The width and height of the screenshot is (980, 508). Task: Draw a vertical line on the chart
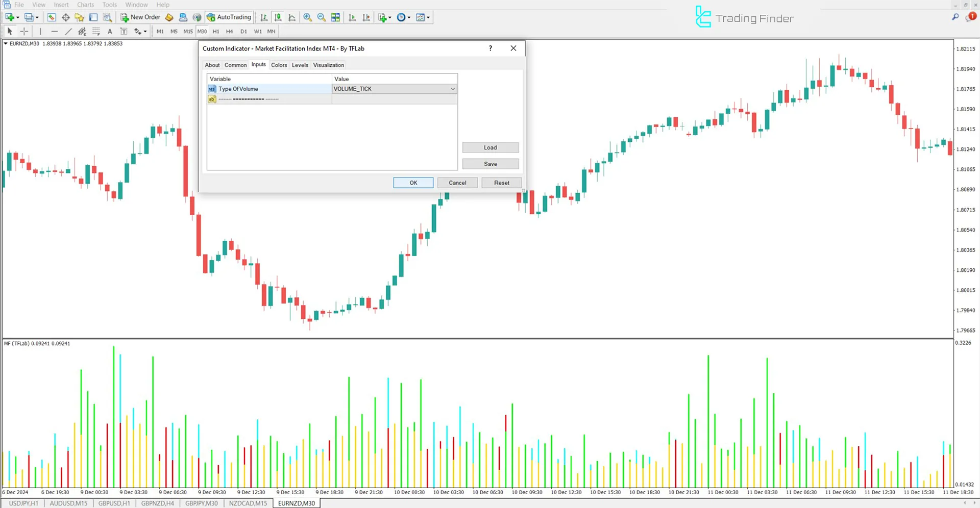click(x=40, y=31)
